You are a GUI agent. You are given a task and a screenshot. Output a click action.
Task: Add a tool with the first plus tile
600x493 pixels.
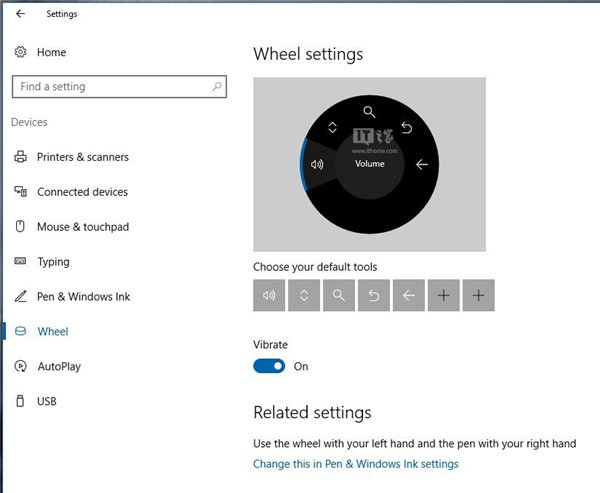click(x=443, y=295)
